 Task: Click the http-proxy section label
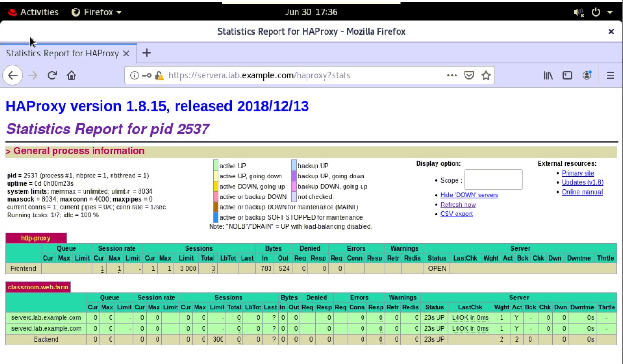[36, 238]
